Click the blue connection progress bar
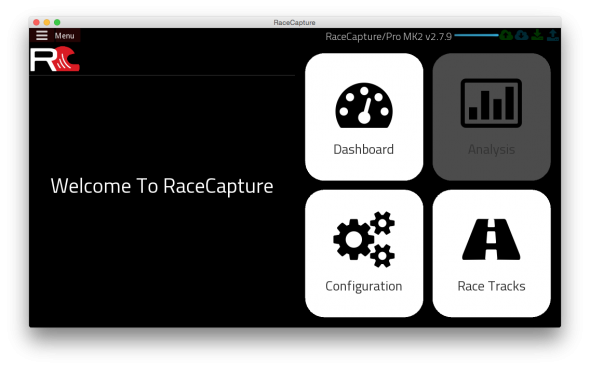 click(x=476, y=35)
